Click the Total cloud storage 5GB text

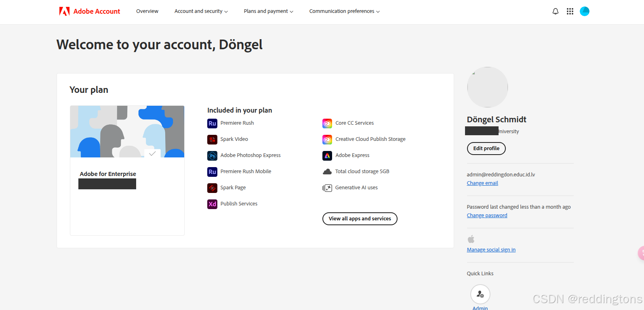click(x=362, y=172)
